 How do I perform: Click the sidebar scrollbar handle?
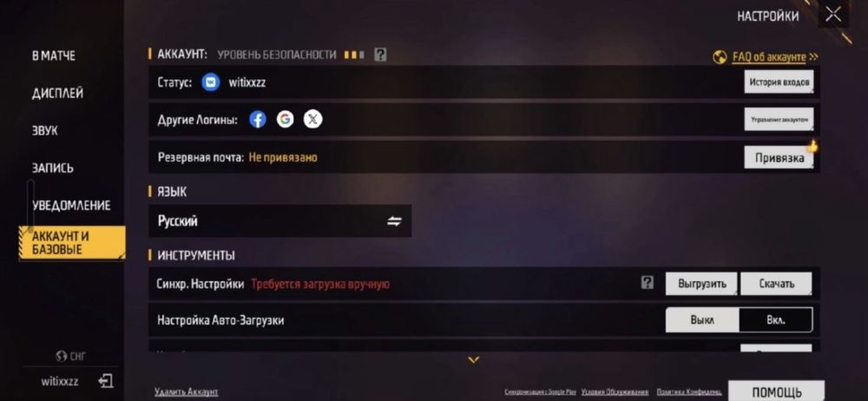30,206
